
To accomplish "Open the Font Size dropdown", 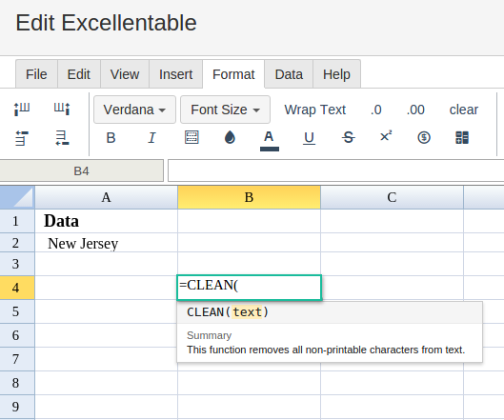I will [225, 110].
